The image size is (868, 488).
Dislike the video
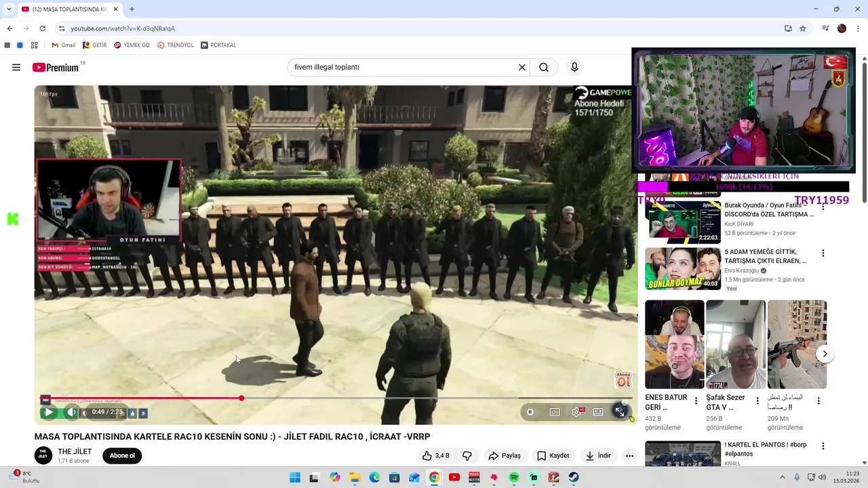(467, 455)
